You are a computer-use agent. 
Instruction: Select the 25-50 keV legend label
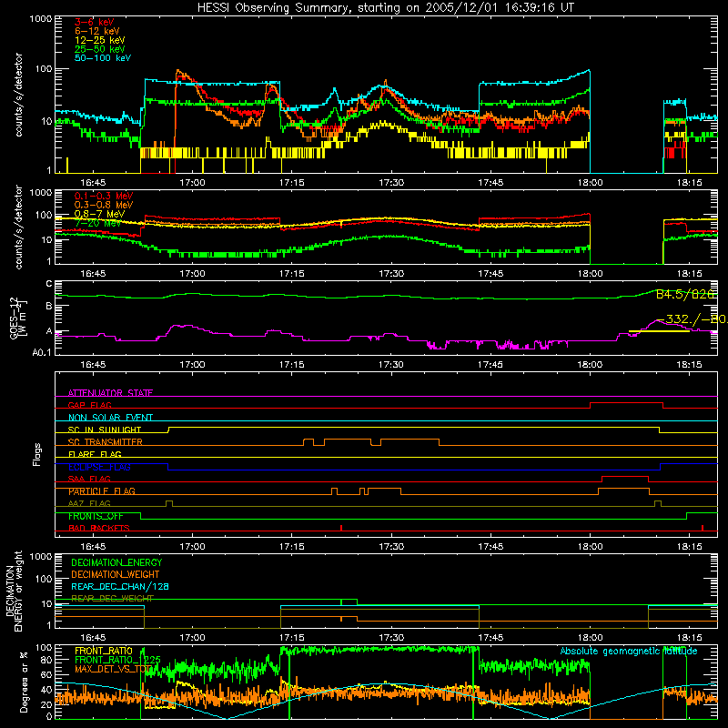point(100,49)
